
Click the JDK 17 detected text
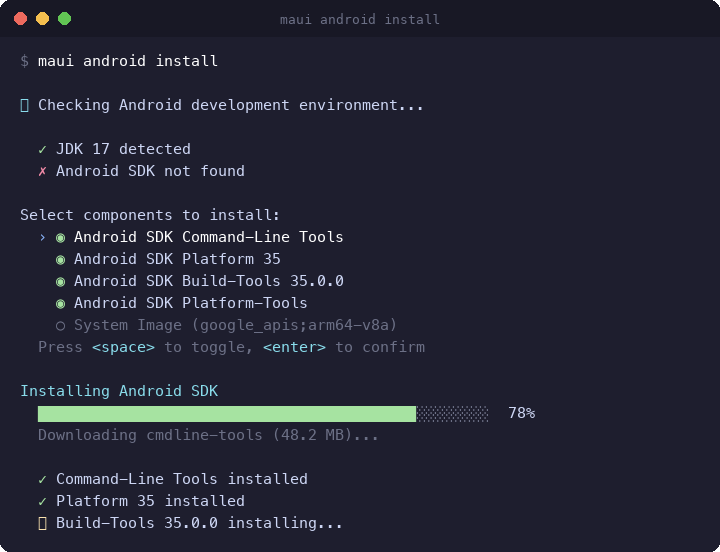(x=123, y=149)
